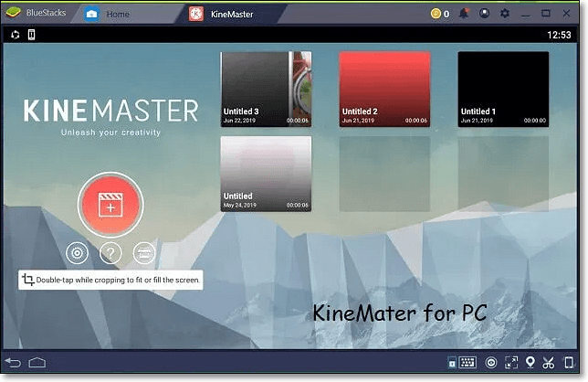Open the BlueStacks coins counter
Viewport: 588px width, 382px height.
[440, 14]
